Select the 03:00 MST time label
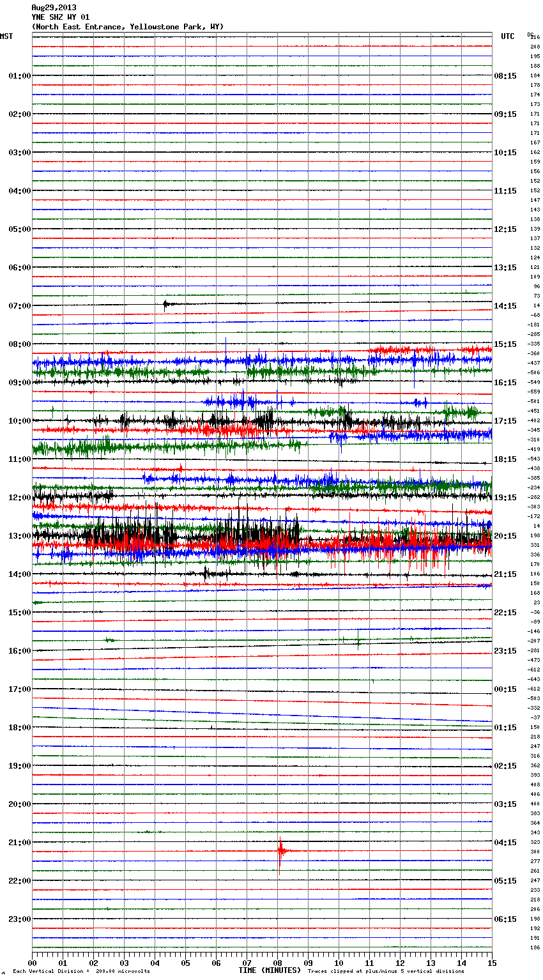 tap(20, 153)
